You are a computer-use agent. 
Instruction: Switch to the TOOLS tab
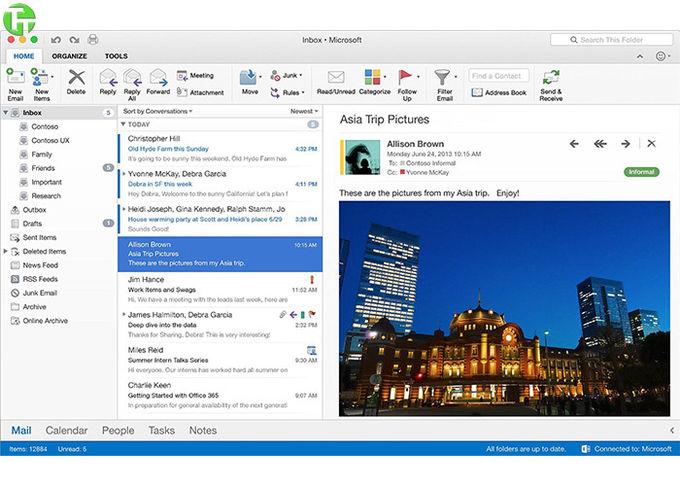[116, 56]
